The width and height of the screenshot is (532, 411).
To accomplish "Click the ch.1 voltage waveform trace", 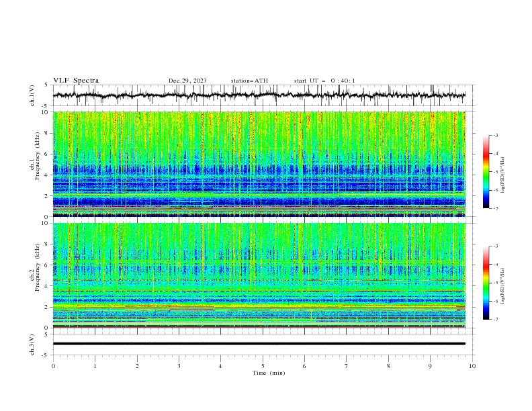I will 259,95.
